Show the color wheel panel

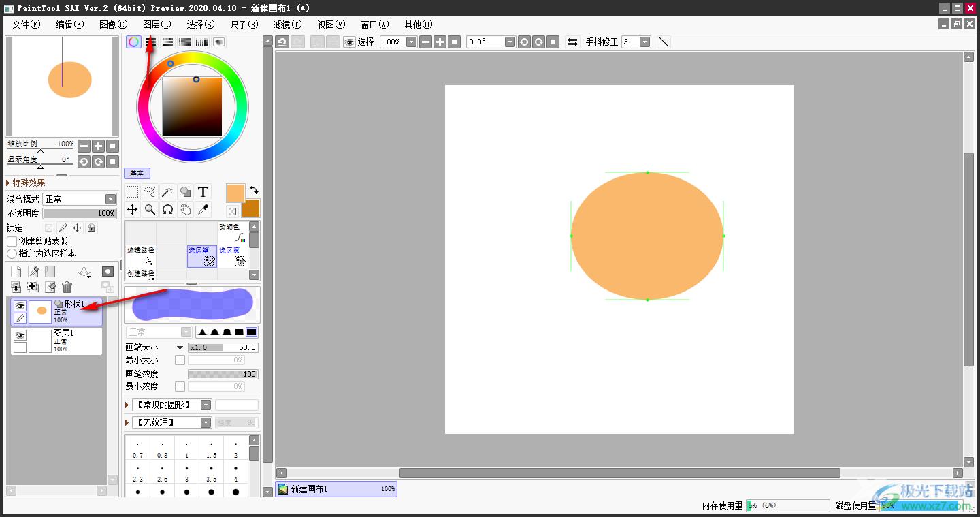(x=134, y=42)
